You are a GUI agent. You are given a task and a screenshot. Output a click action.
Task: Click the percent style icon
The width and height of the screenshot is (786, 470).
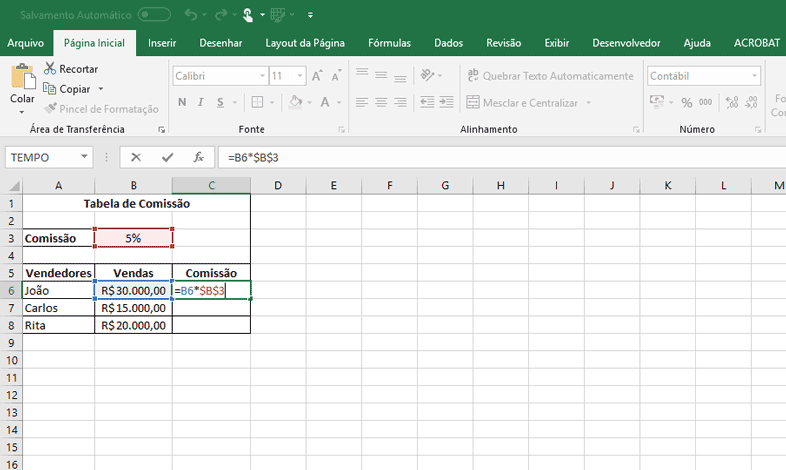click(x=687, y=103)
